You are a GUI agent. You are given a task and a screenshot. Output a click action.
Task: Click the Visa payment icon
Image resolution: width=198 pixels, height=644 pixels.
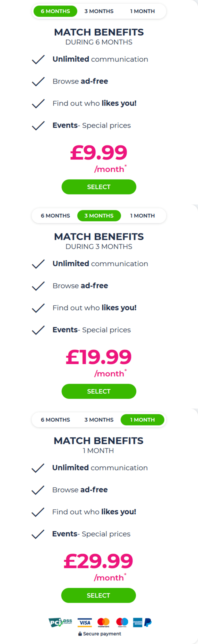85,623
